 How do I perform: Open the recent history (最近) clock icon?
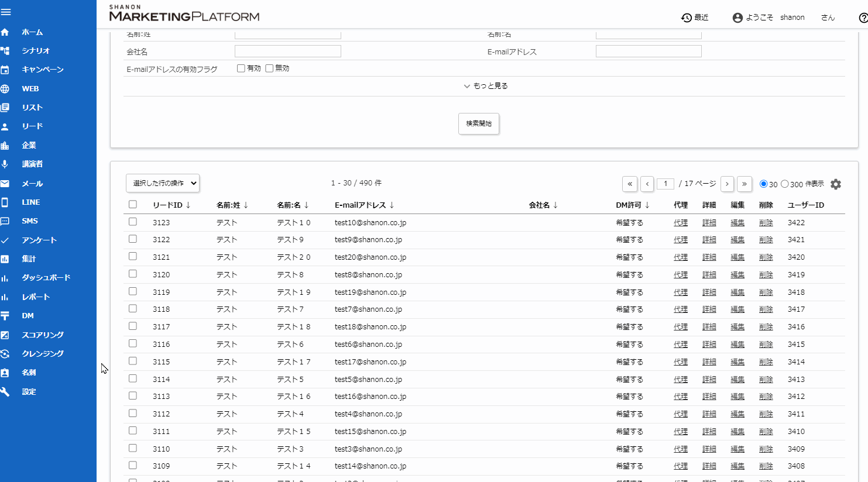[687, 18]
